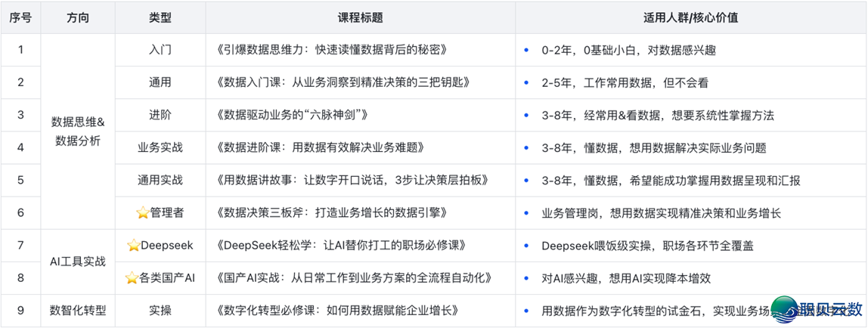Click sequence number 4 cell
Viewport: 868px width, 328px height.
pos(21,147)
